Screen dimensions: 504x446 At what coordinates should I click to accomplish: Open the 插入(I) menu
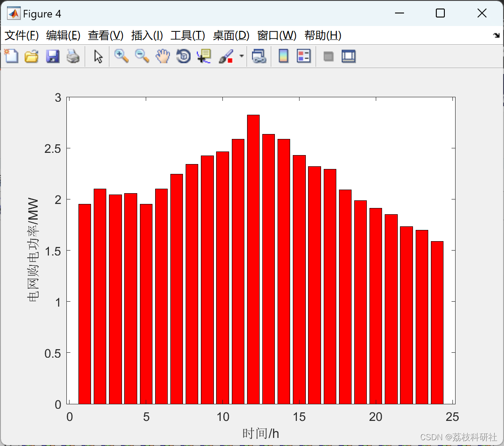(x=147, y=35)
